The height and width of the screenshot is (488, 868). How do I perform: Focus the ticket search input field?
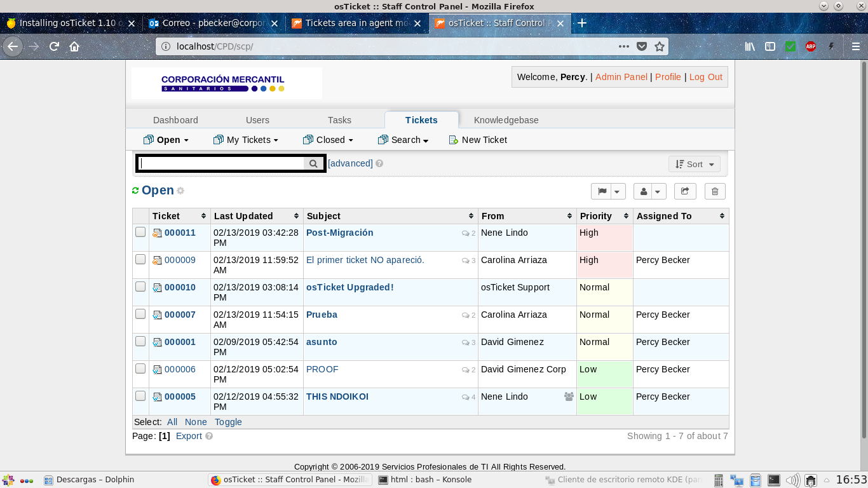click(x=222, y=163)
